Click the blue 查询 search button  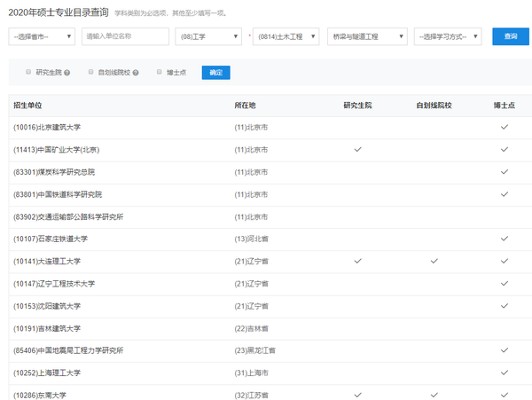click(x=511, y=36)
